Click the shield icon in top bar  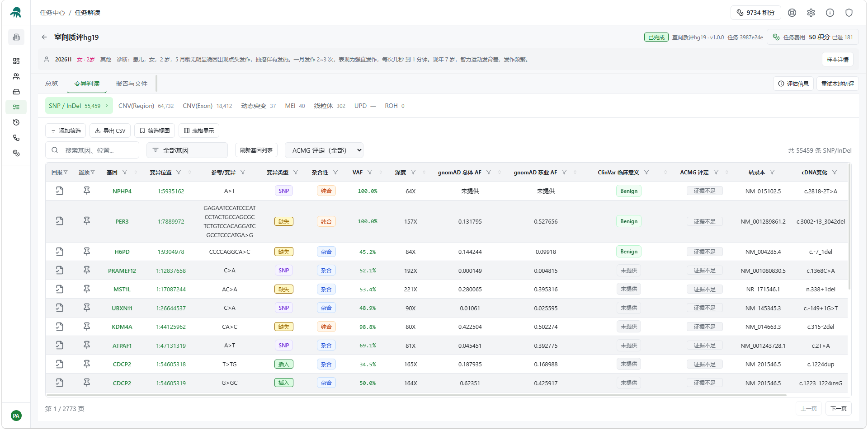click(849, 13)
